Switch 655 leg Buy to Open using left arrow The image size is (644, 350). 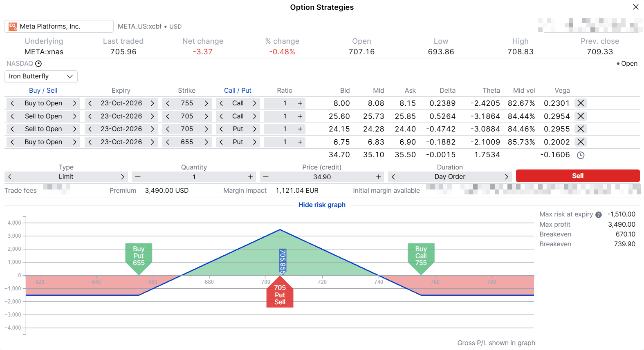pos(12,142)
